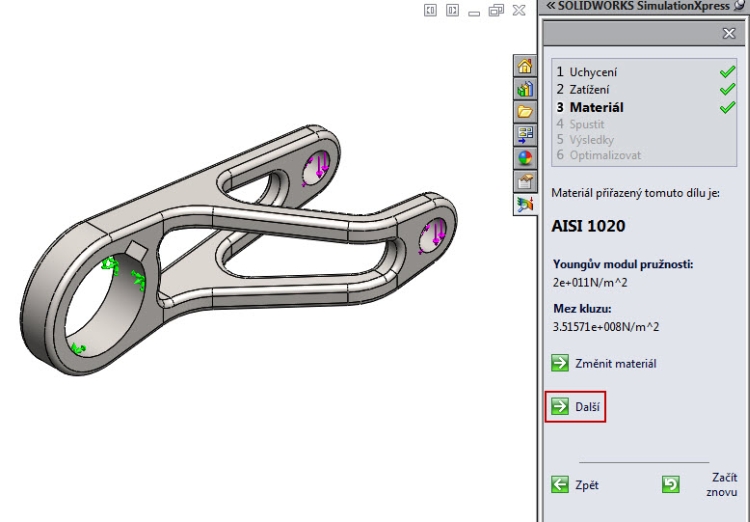Restore down the document window
The height and width of the screenshot is (522, 750).
point(496,10)
